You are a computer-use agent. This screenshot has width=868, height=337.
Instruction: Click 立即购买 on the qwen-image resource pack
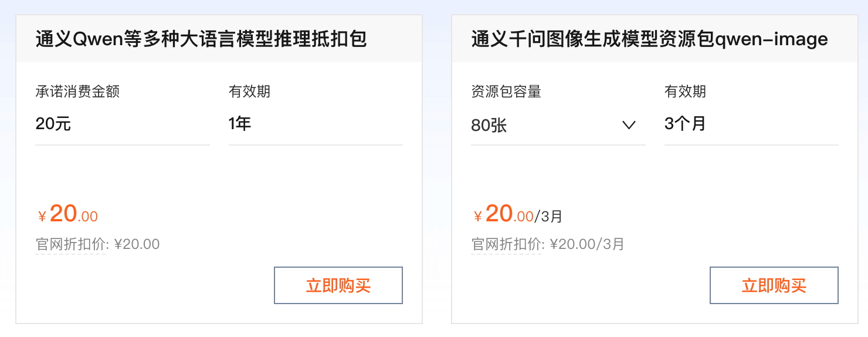pos(774,286)
